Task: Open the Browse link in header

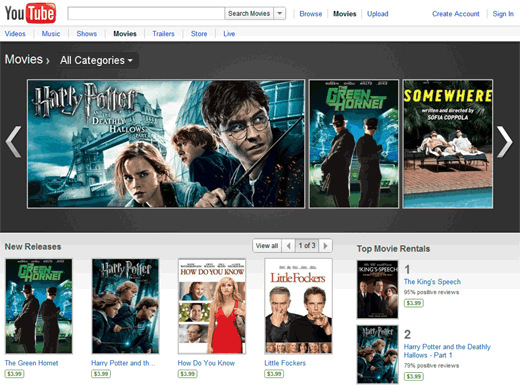Action: 311,14
